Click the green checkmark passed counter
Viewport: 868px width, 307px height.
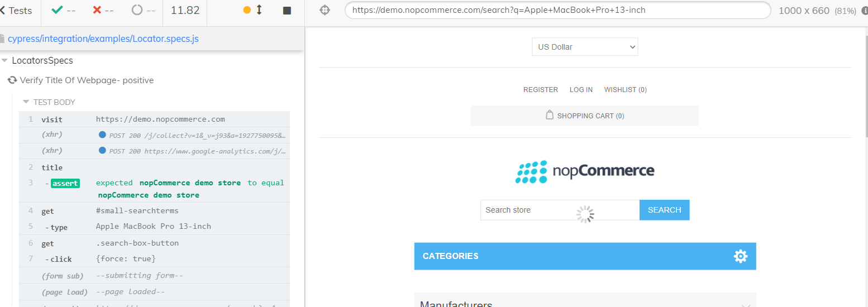[x=63, y=11]
